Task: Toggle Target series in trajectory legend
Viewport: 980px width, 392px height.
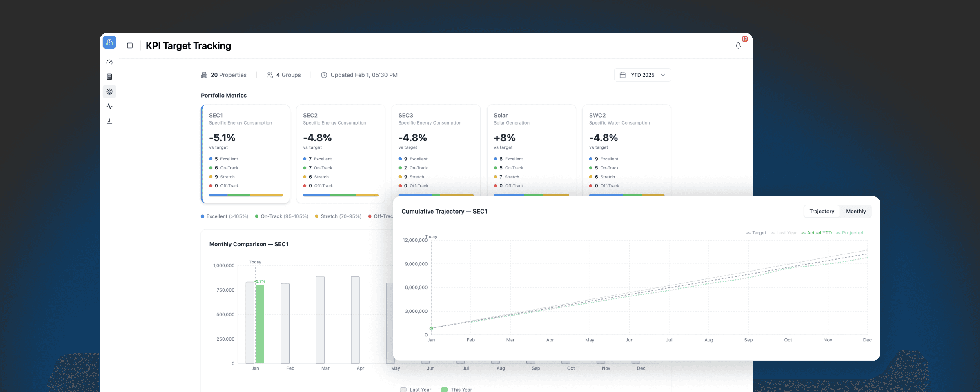Action: 756,233
